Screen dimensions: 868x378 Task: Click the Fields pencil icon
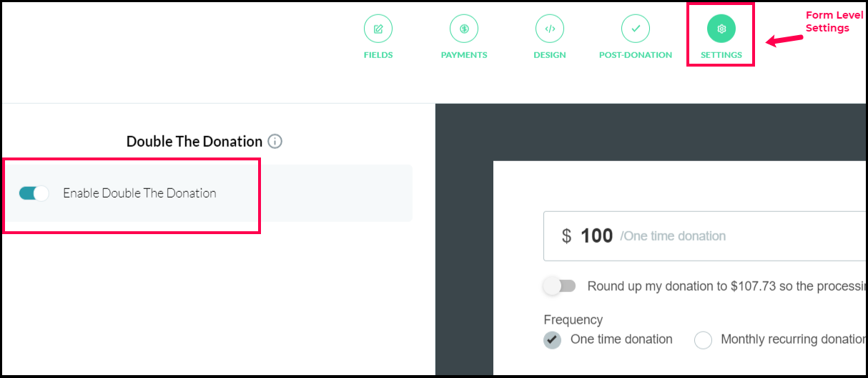pos(378,29)
